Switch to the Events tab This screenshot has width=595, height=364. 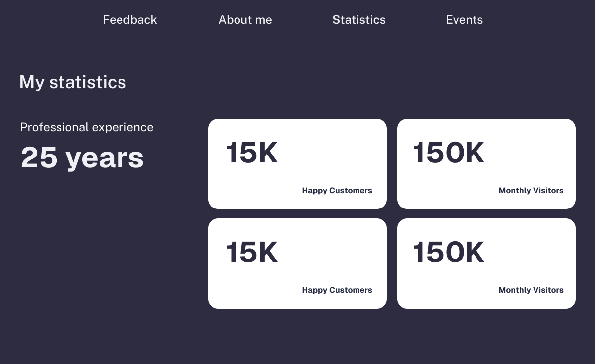(464, 20)
